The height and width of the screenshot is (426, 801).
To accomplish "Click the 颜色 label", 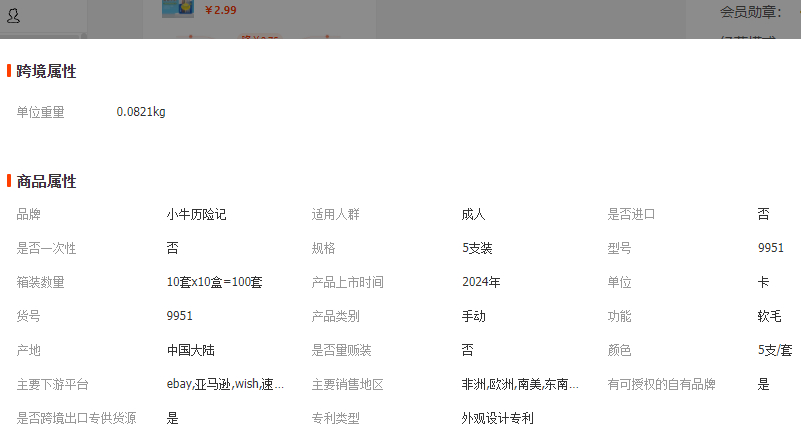I will [620, 350].
